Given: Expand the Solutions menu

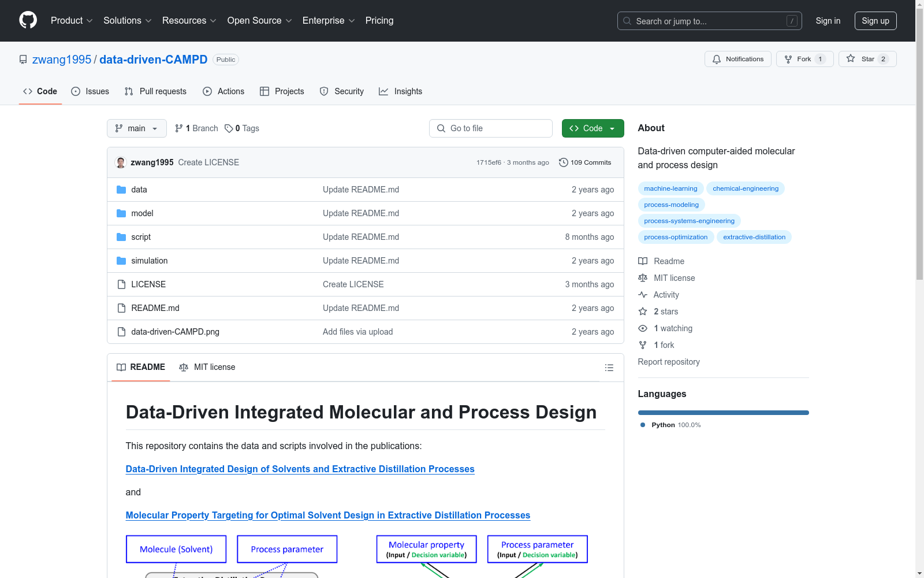Looking at the screenshot, I should [x=128, y=20].
